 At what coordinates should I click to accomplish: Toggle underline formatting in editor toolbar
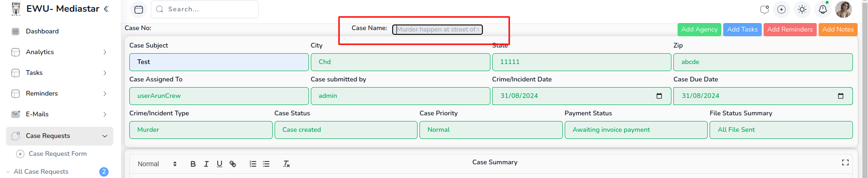pyautogui.click(x=219, y=164)
